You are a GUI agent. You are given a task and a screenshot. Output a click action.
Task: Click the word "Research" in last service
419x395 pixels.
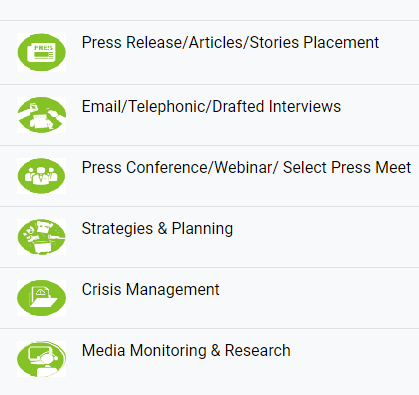(258, 351)
